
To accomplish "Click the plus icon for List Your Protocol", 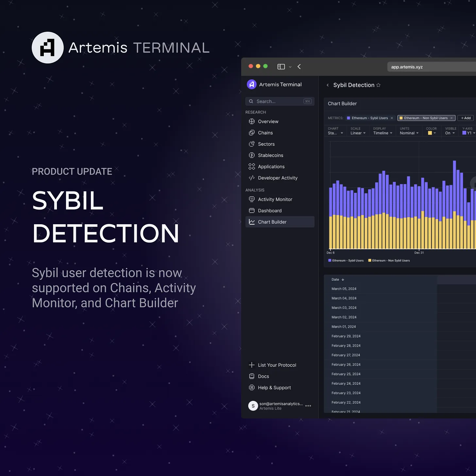I will [x=252, y=365].
